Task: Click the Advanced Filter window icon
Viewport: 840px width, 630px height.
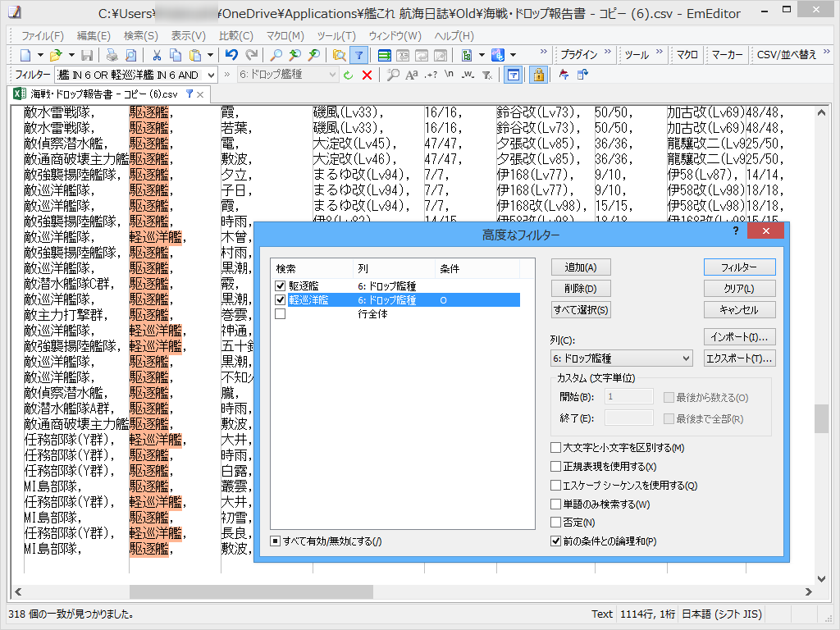Action: [514, 75]
